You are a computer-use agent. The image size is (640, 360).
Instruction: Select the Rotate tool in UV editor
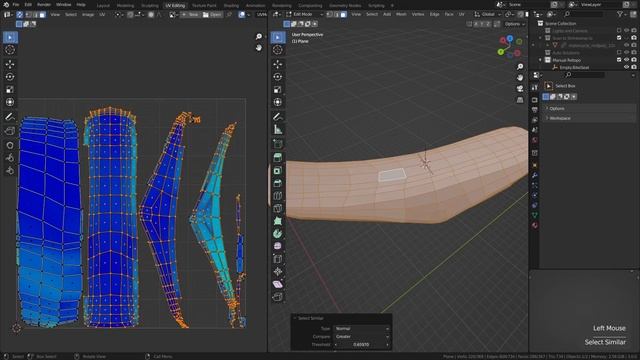pos(10,77)
